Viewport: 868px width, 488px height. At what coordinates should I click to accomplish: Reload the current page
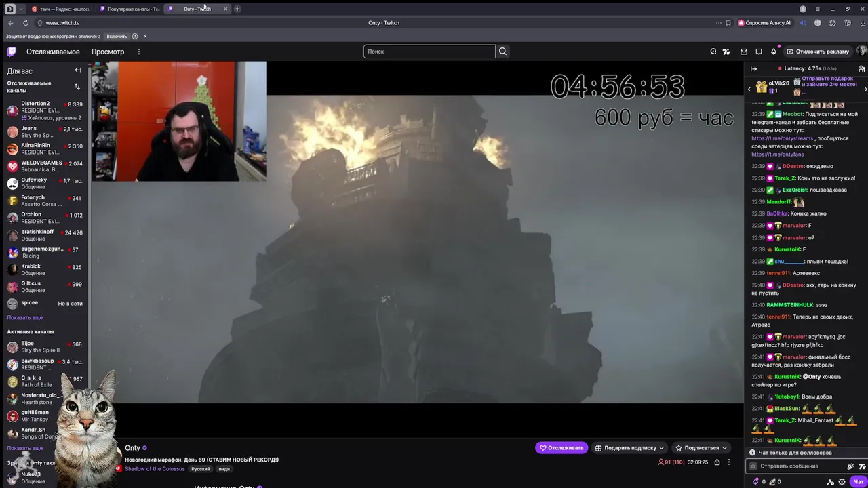[25, 23]
